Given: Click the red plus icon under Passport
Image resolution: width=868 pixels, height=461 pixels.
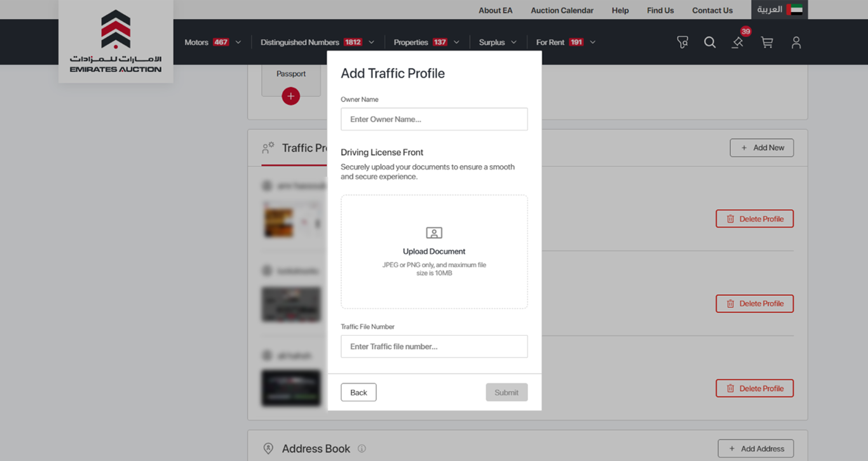Looking at the screenshot, I should pyautogui.click(x=291, y=96).
